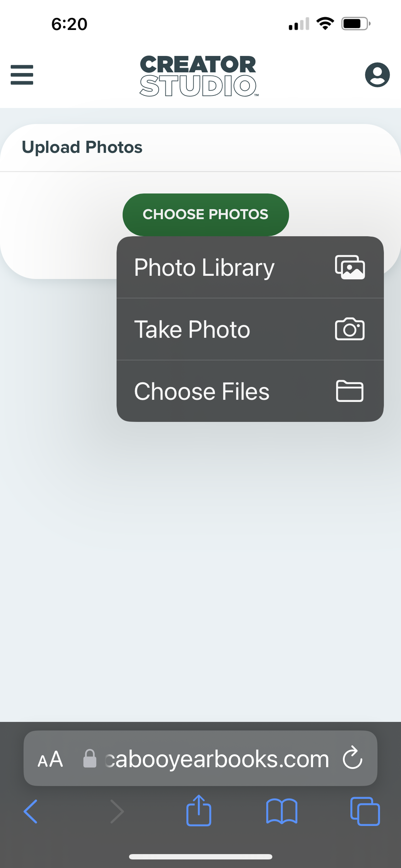Select Choose Files from the popup menu
This screenshot has height=868, width=401.
tap(250, 391)
